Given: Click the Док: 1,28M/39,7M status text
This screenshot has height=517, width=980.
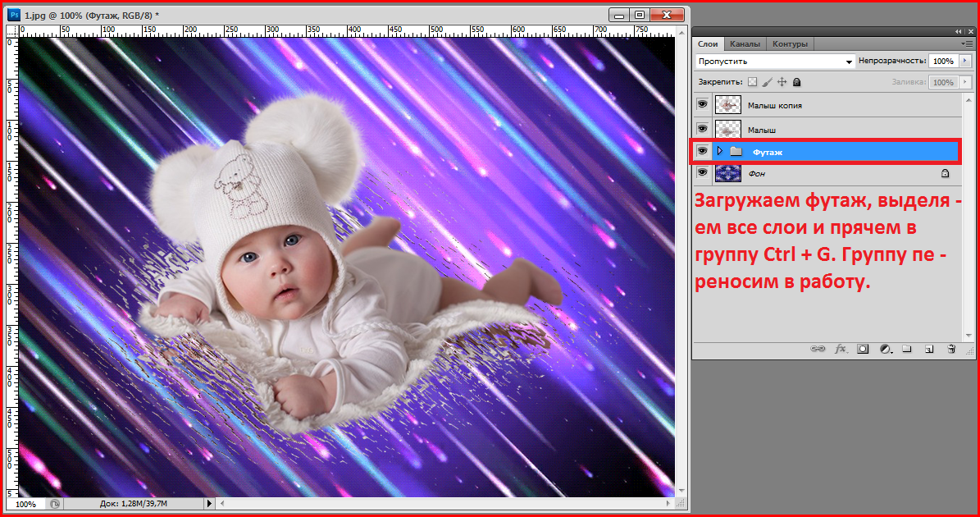Looking at the screenshot, I should [133, 504].
